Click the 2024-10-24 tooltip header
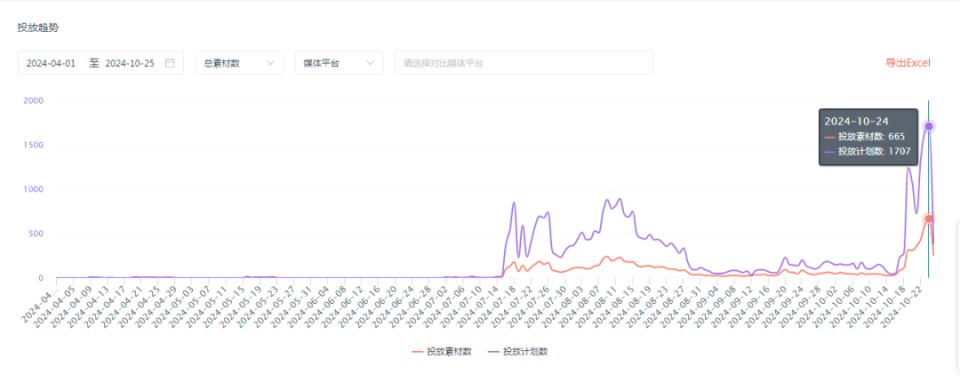960x382 pixels. point(856,121)
